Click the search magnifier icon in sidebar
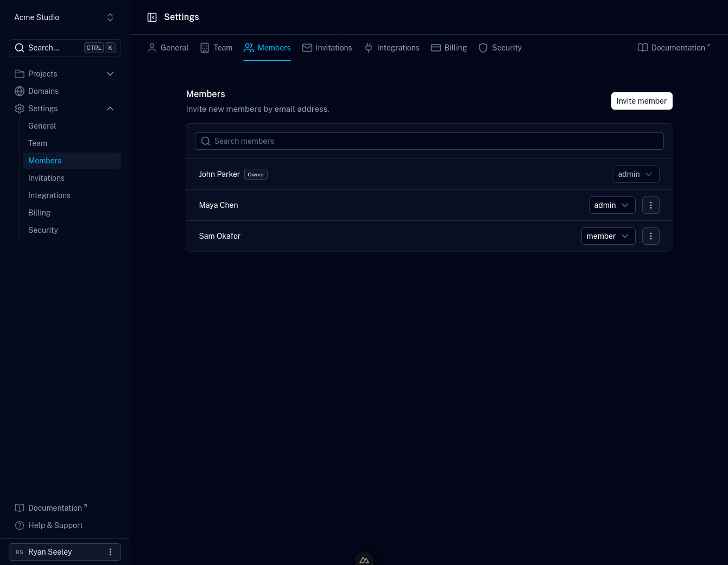Viewport: 728px width, 565px height. (x=20, y=48)
